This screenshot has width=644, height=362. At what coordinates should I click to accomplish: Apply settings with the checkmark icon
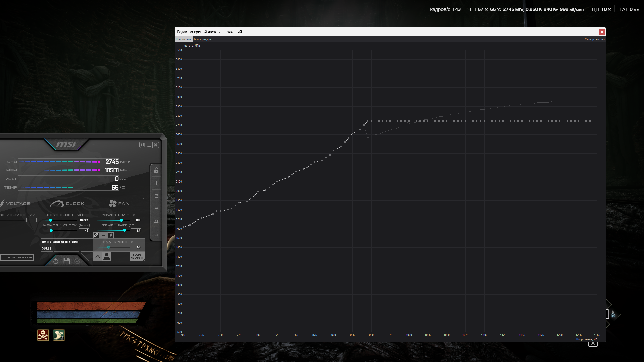tap(77, 261)
